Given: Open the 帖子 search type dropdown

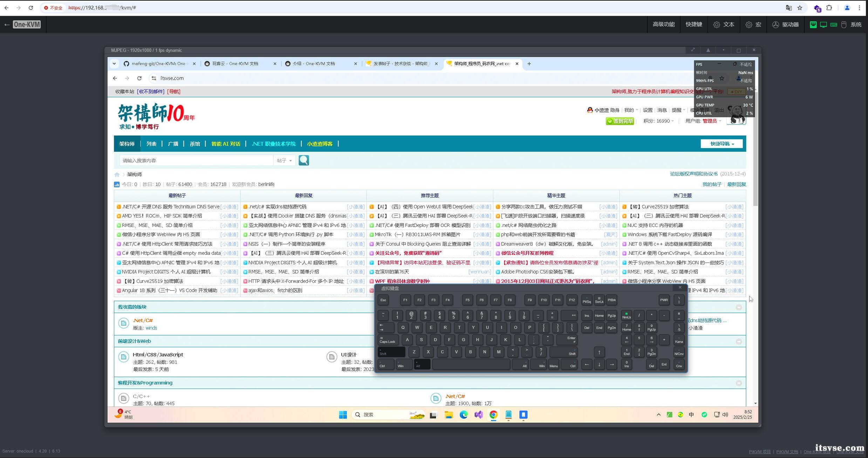Looking at the screenshot, I should (x=284, y=160).
